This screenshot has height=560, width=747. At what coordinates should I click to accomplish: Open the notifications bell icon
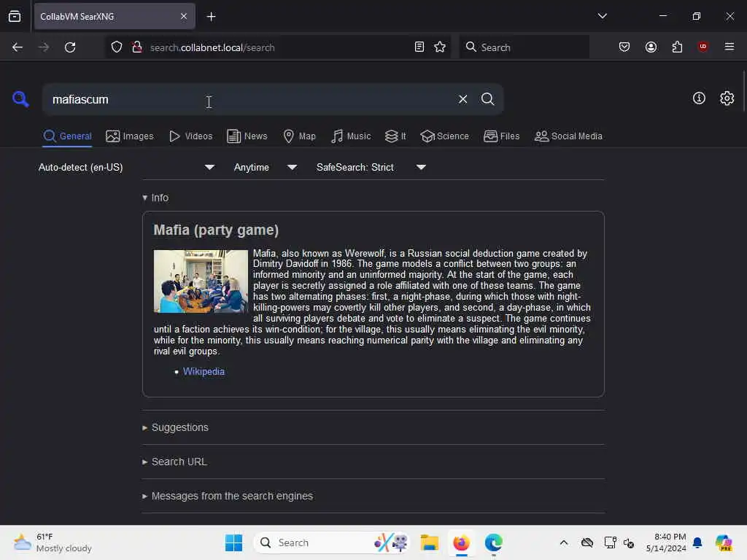[x=697, y=542]
